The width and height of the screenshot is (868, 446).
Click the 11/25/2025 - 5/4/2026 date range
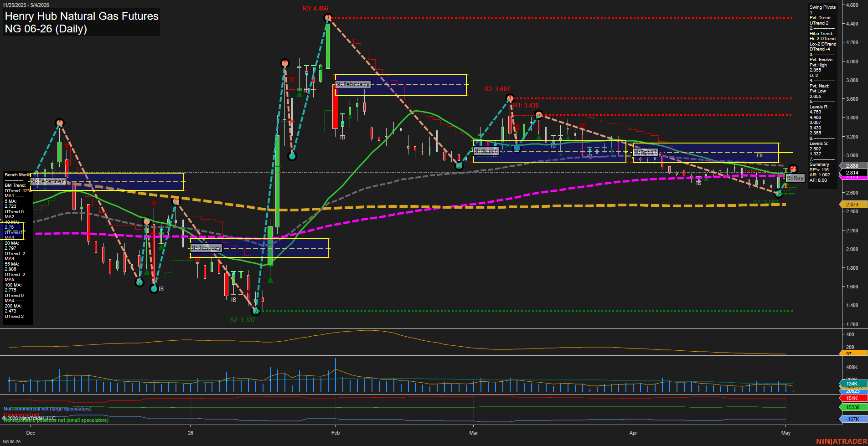(x=25, y=5)
